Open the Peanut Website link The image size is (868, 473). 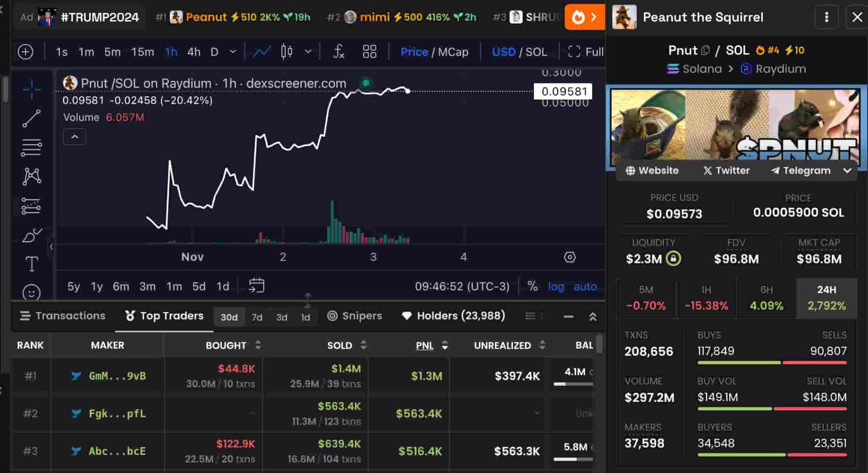[651, 170]
